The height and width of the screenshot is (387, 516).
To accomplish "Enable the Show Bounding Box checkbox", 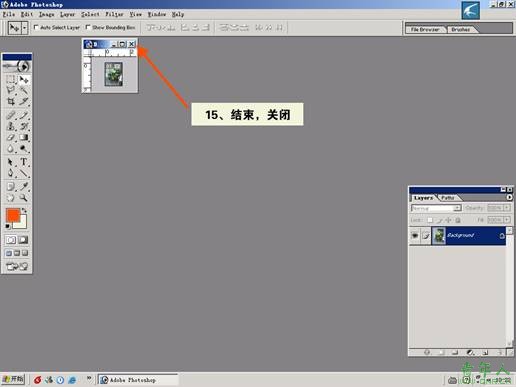I will (88, 27).
